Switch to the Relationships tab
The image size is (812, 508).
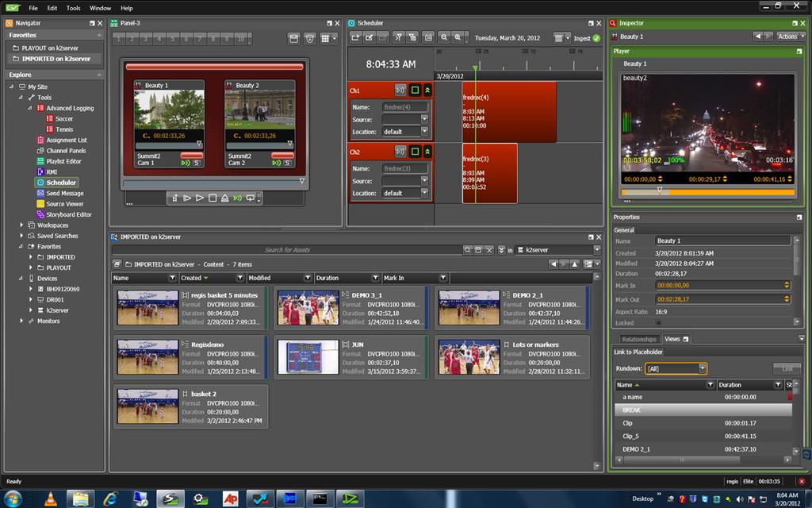pos(638,339)
